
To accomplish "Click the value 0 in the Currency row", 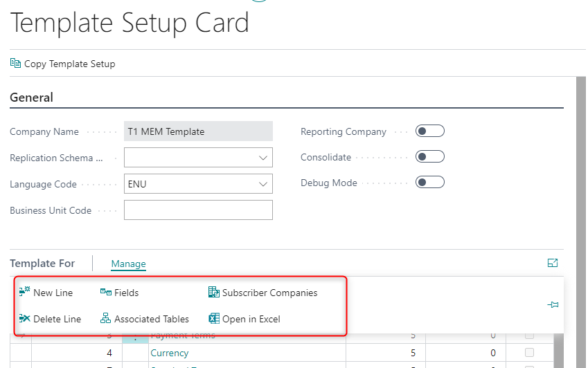I will [x=492, y=353].
